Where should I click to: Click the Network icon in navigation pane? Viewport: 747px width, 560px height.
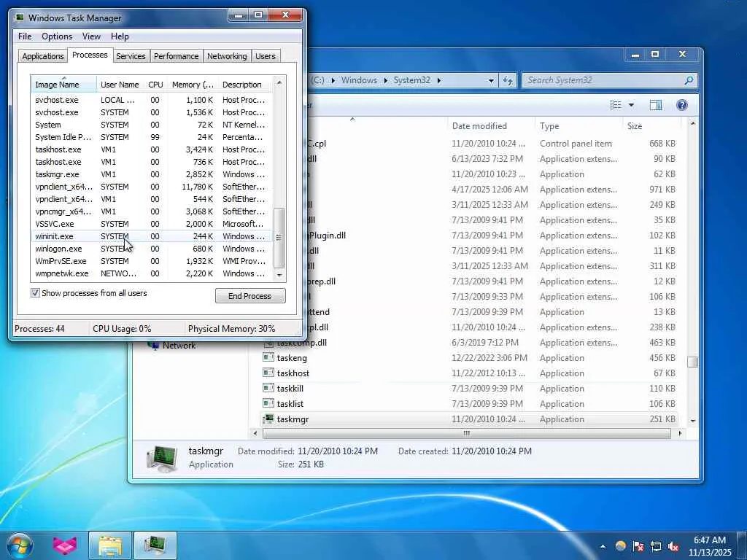(x=153, y=346)
